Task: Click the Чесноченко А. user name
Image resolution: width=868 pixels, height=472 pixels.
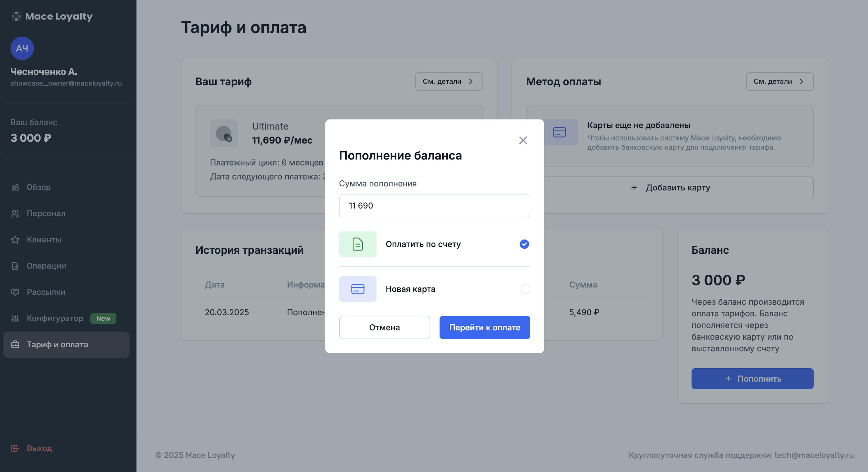Action: click(44, 72)
